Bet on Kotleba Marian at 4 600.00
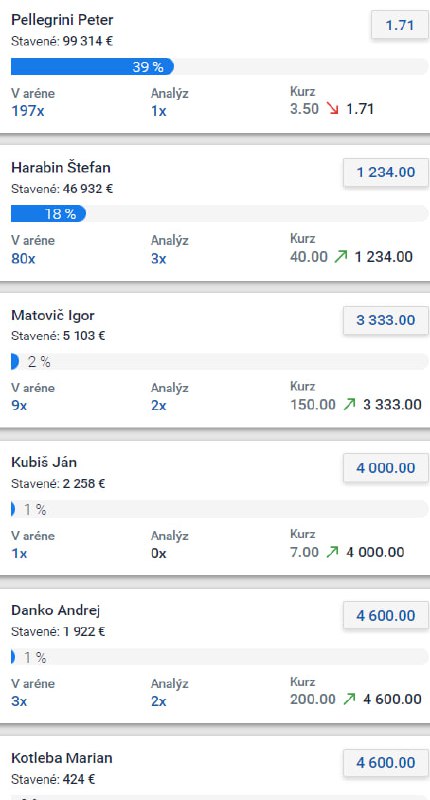 (x=386, y=763)
